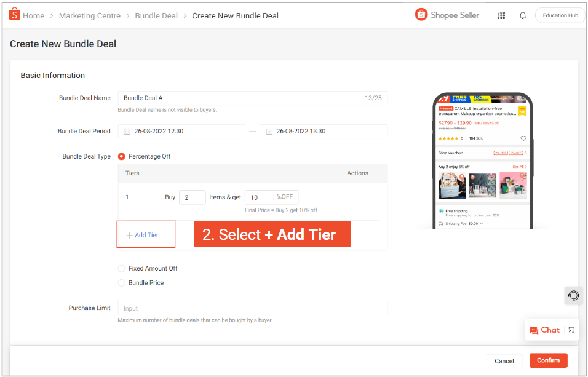Expand Shipping Fee dropdown in preview
This screenshot has height=377, width=588.
point(481,224)
